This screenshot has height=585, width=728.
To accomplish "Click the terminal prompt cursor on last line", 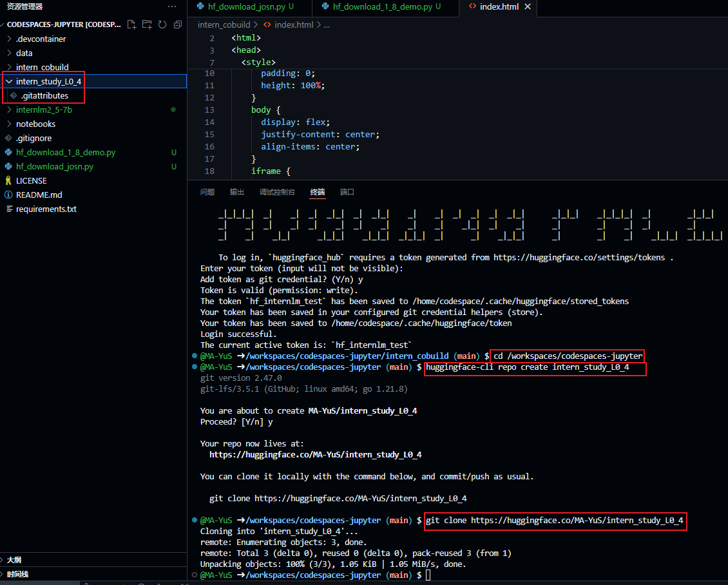I will click(428, 575).
